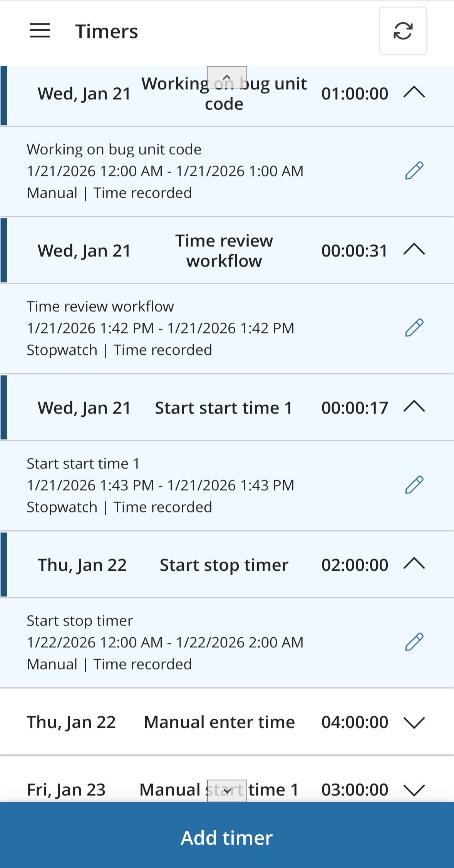Click the Time review workflow entry details
This screenshot has width=454, height=868.
[x=160, y=328]
